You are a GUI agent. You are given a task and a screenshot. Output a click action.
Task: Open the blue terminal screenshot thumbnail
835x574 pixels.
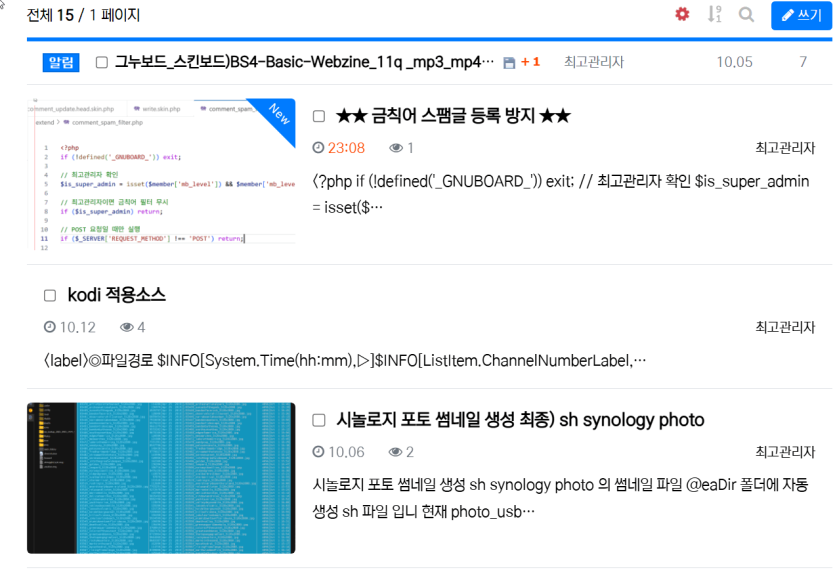click(161, 478)
